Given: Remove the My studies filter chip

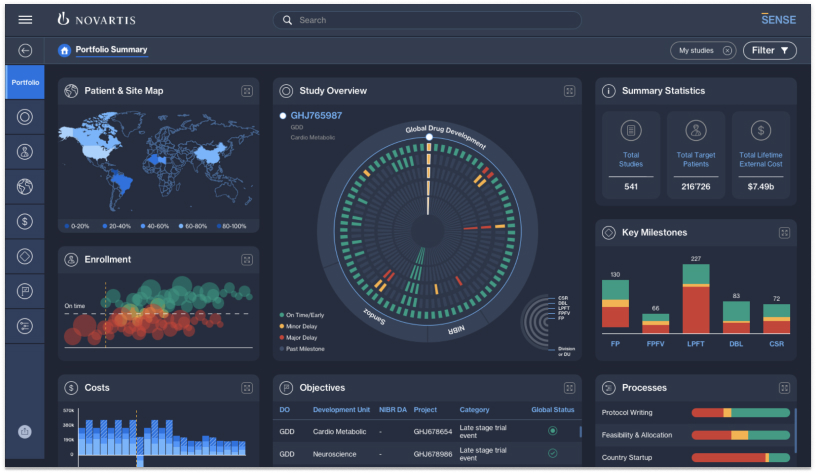Looking at the screenshot, I should (727, 50).
